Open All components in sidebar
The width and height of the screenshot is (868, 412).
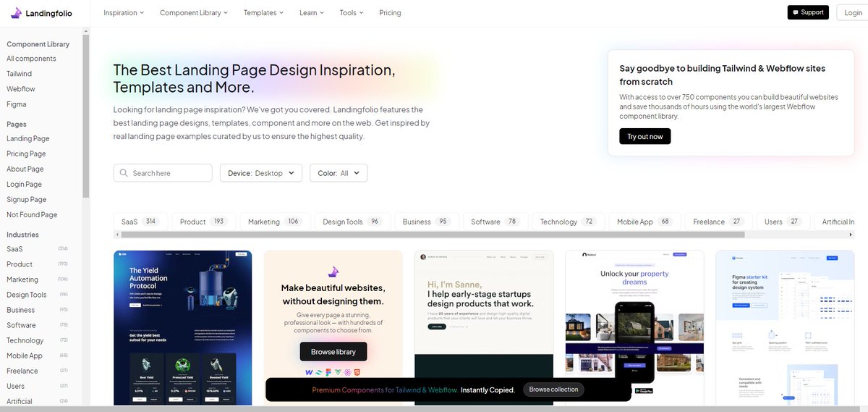31,59
